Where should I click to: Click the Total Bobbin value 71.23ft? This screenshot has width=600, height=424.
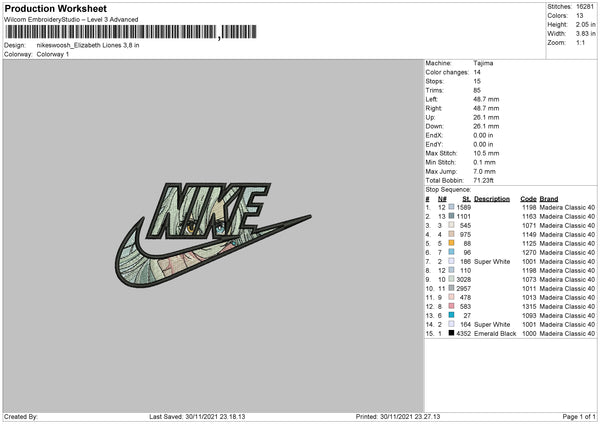(x=484, y=180)
